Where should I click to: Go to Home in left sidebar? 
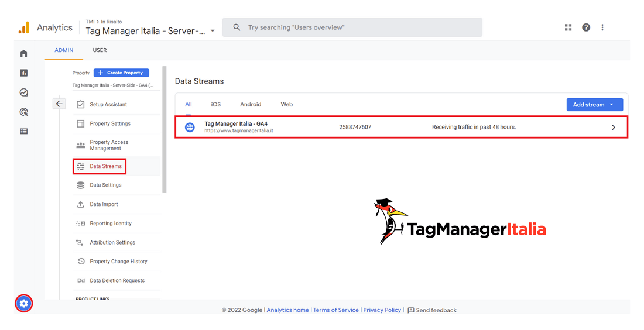24,53
